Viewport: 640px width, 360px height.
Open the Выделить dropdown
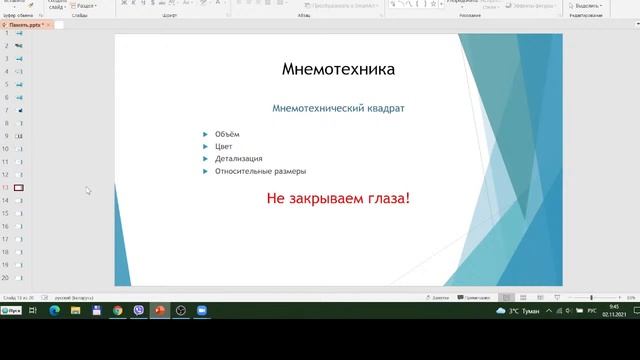[586, 6]
